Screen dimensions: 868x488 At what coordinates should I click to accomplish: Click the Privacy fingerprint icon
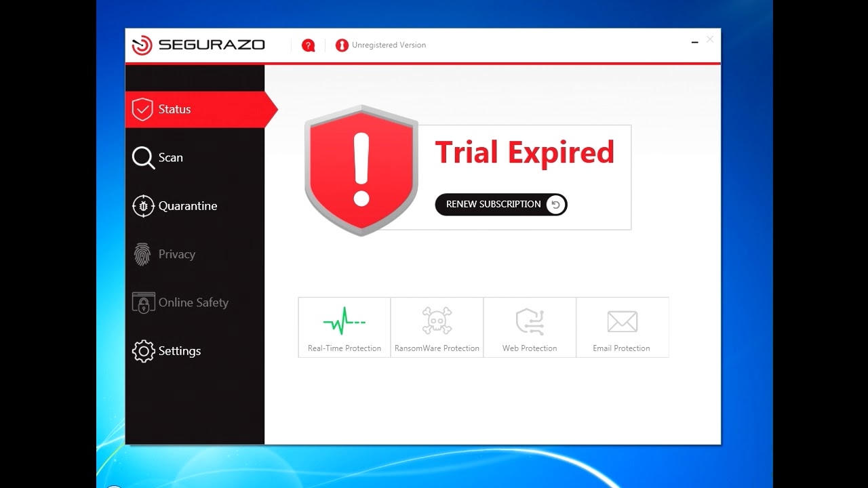tap(142, 253)
